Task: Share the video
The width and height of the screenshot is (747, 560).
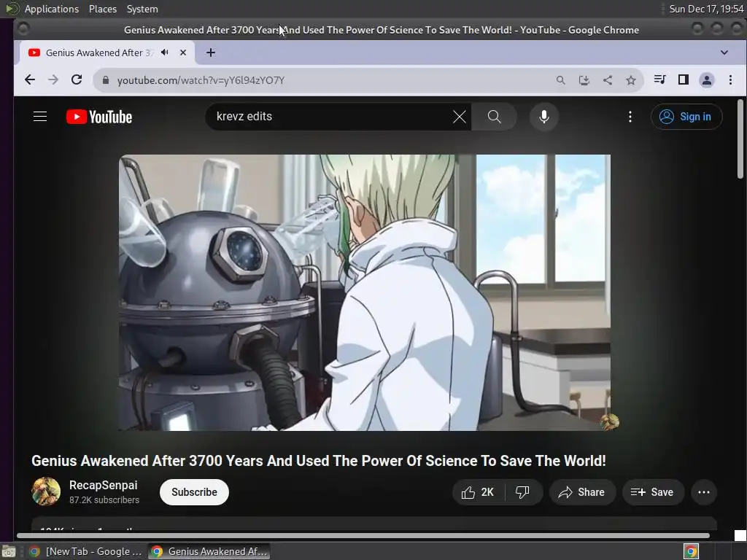Action: [582, 492]
